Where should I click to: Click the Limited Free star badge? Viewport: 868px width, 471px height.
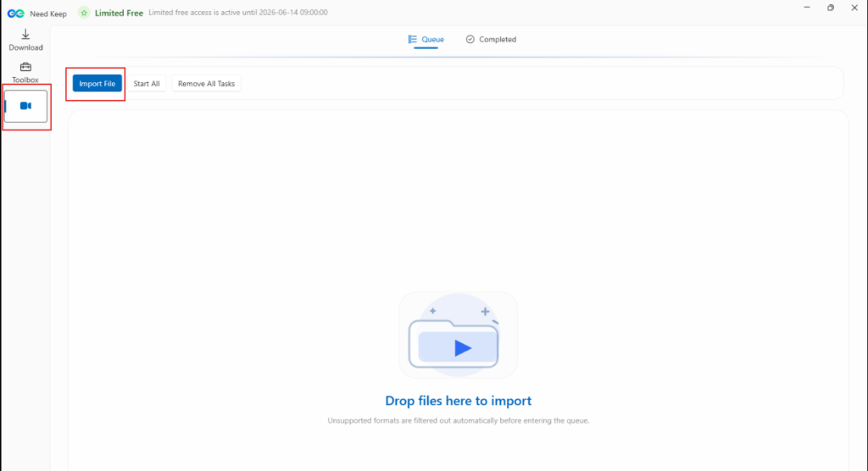click(x=84, y=13)
